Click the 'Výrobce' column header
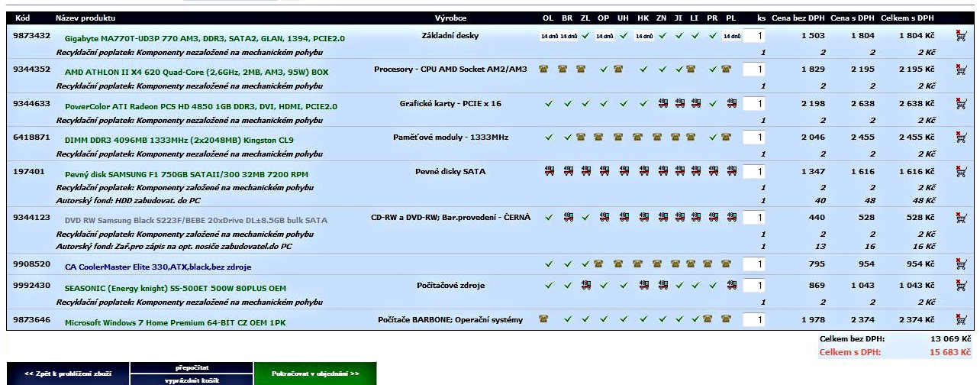Screen dimensions: 980x385 pyautogui.click(x=450, y=18)
